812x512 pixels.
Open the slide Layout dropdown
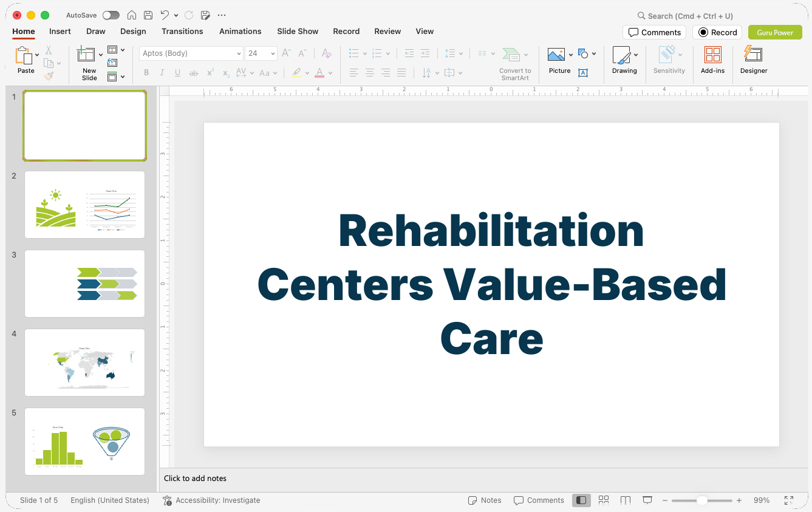116,50
